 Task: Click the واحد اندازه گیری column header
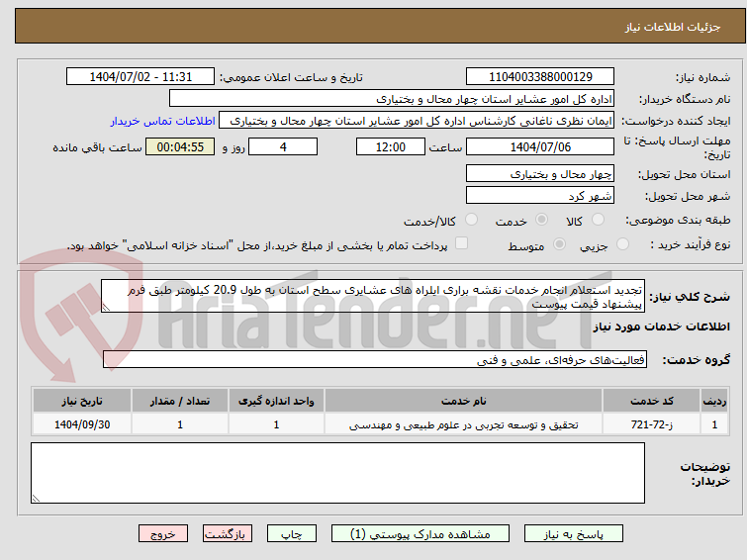(x=276, y=401)
